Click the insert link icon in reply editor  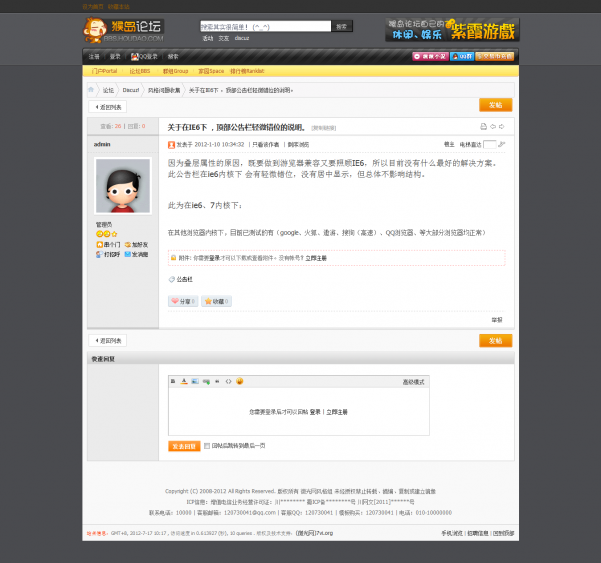206,381
